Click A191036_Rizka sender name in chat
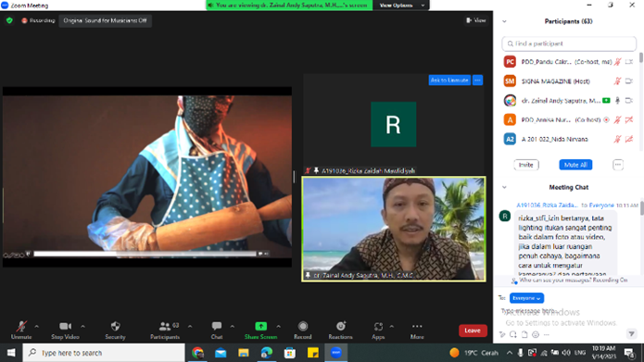Viewport: 644px width, 362px height. coord(547,206)
